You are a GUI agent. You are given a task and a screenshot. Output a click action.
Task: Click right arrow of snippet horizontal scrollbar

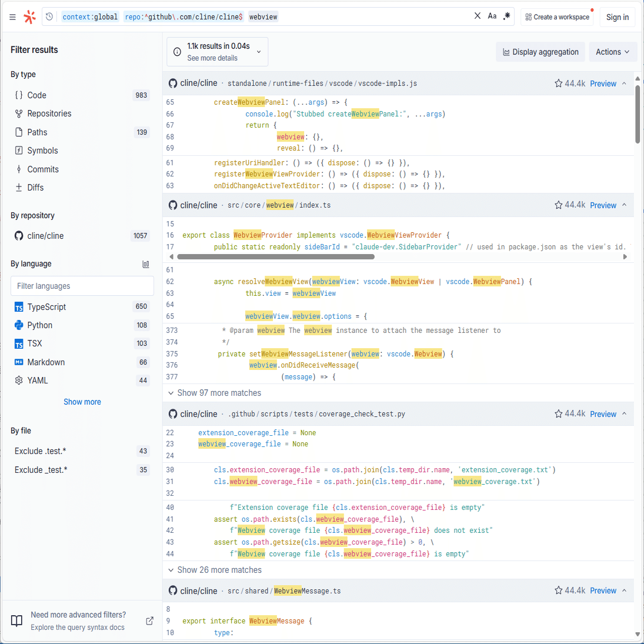[x=625, y=256]
